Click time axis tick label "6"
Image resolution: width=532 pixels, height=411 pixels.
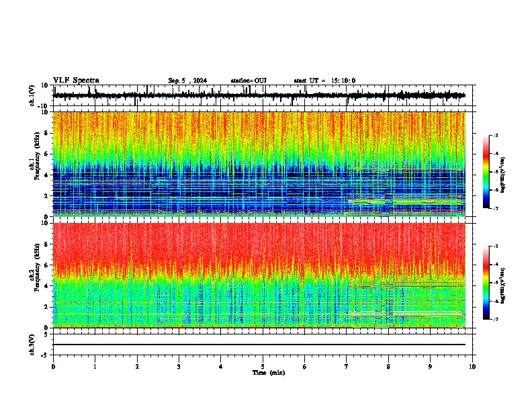point(305,367)
